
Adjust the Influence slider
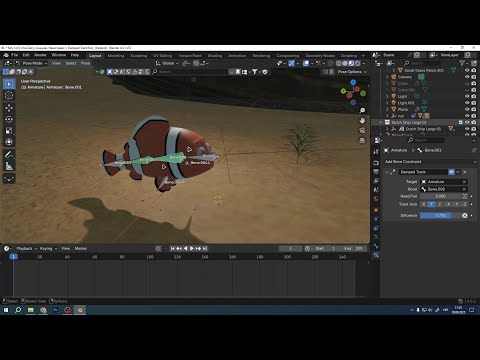(440, 215)
